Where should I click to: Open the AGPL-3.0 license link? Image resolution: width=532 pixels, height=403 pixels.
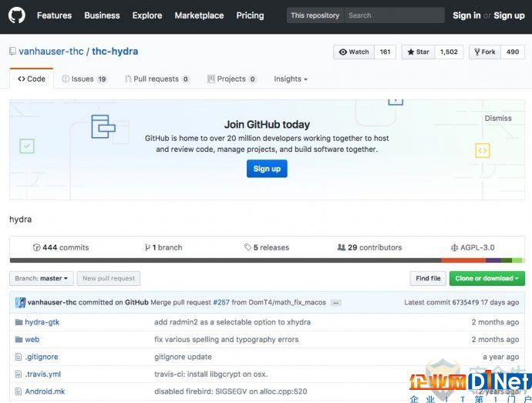tap(473, 247)
